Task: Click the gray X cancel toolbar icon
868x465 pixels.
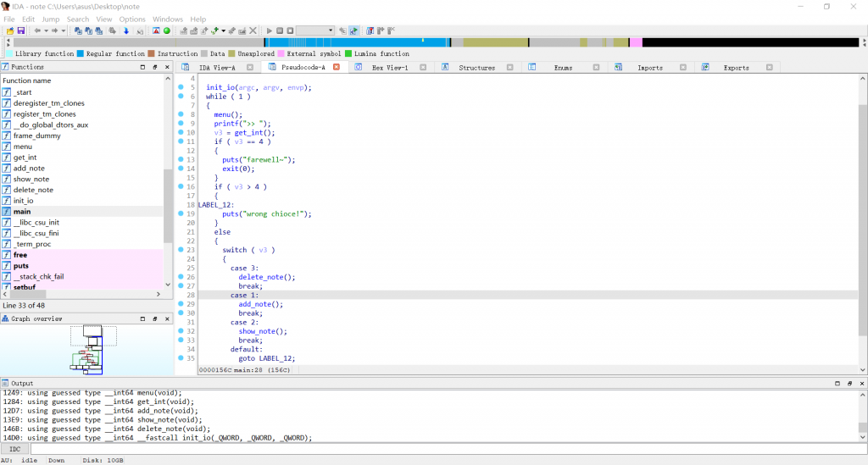Action: pyautogui.click(x=253, y=30)
